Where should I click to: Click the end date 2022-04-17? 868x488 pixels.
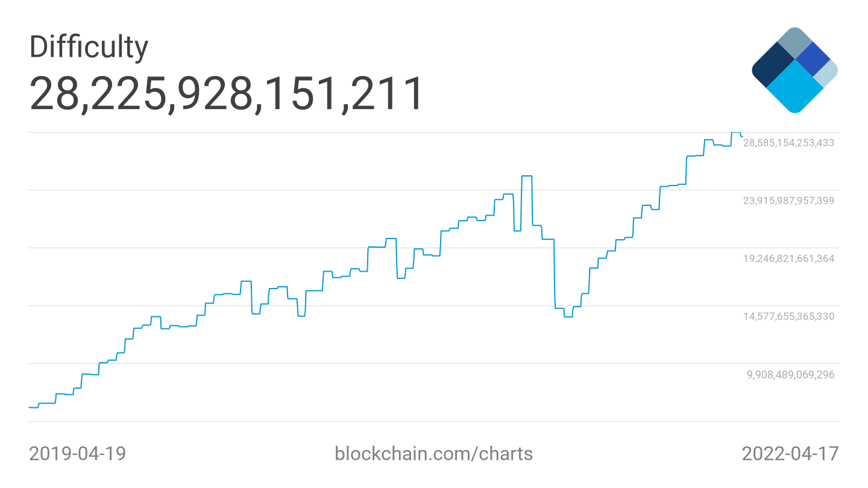pyautogui.click(x=790, y=454)
